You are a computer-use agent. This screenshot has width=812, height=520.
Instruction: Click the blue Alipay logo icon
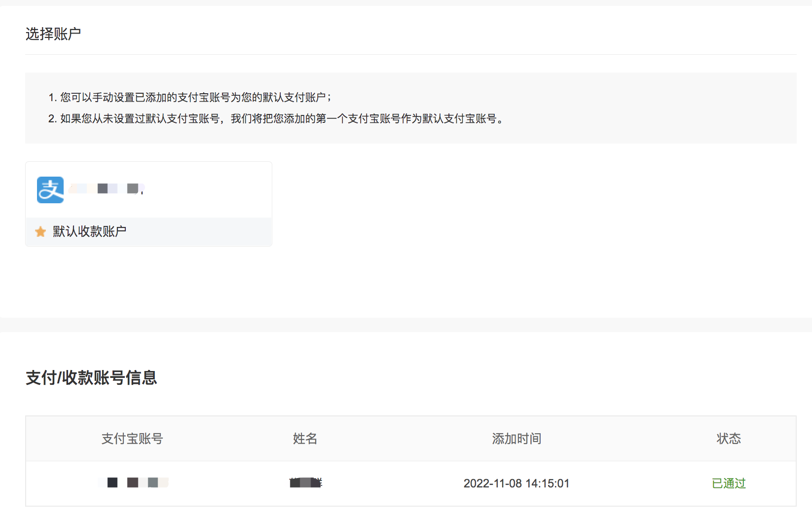[50, 190]
